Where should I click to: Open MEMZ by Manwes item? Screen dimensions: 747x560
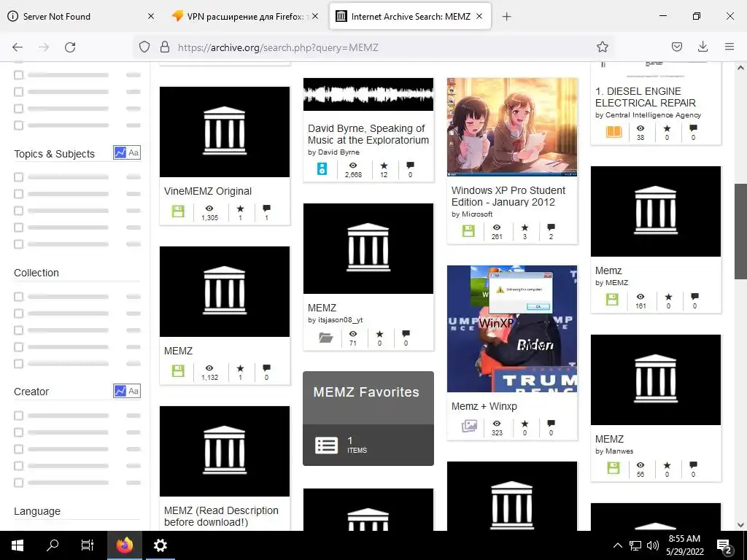point(609,438)
